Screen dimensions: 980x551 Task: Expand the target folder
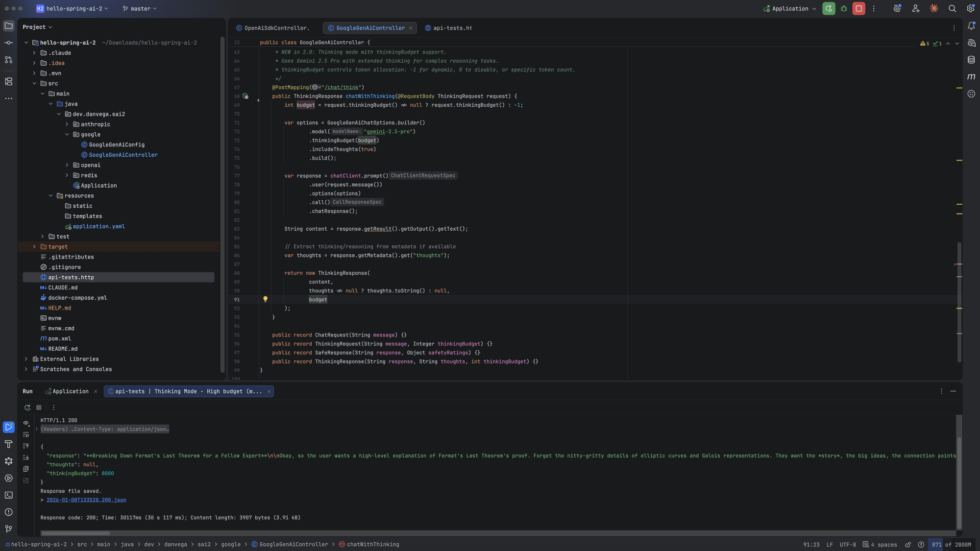34,247
